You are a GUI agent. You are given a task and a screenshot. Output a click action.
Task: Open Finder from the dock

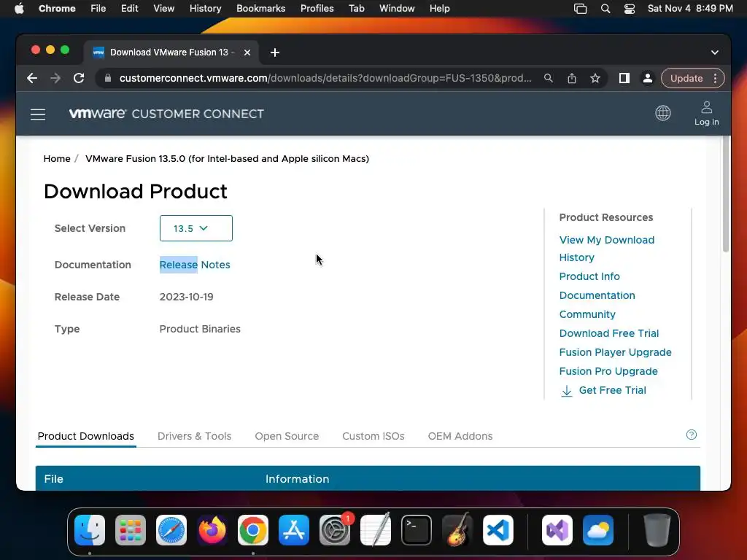tap(90, 530)
